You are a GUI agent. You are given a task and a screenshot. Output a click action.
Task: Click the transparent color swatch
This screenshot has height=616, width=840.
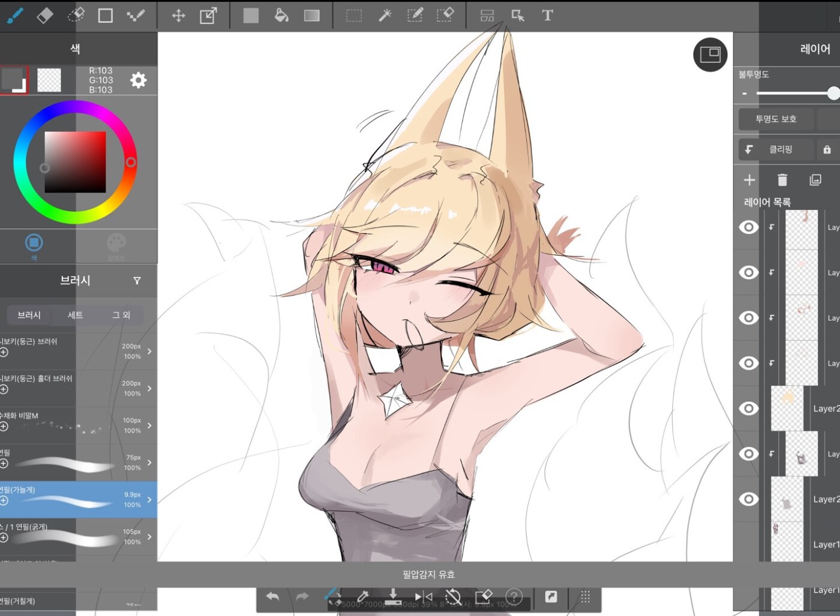point(49,80)
